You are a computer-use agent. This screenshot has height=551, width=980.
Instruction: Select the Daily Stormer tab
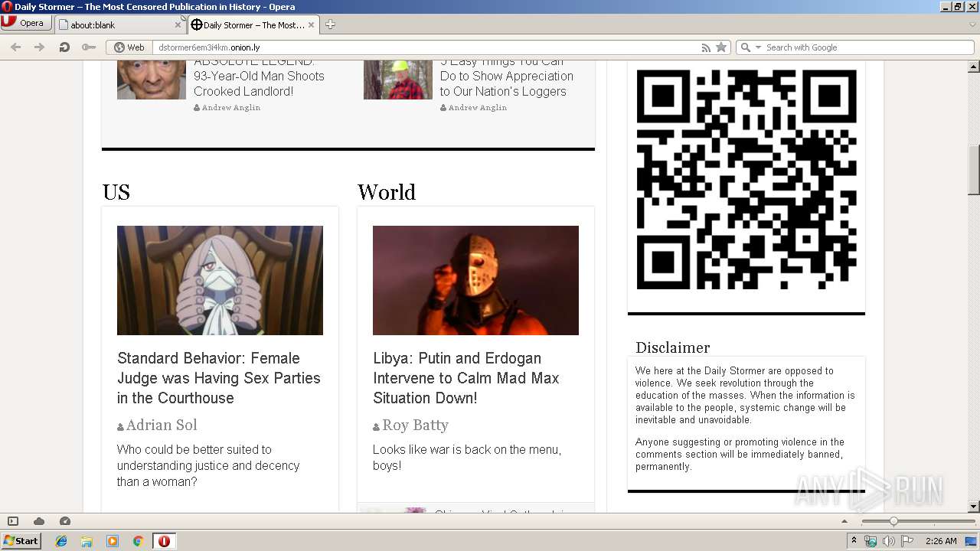(253, 24)
